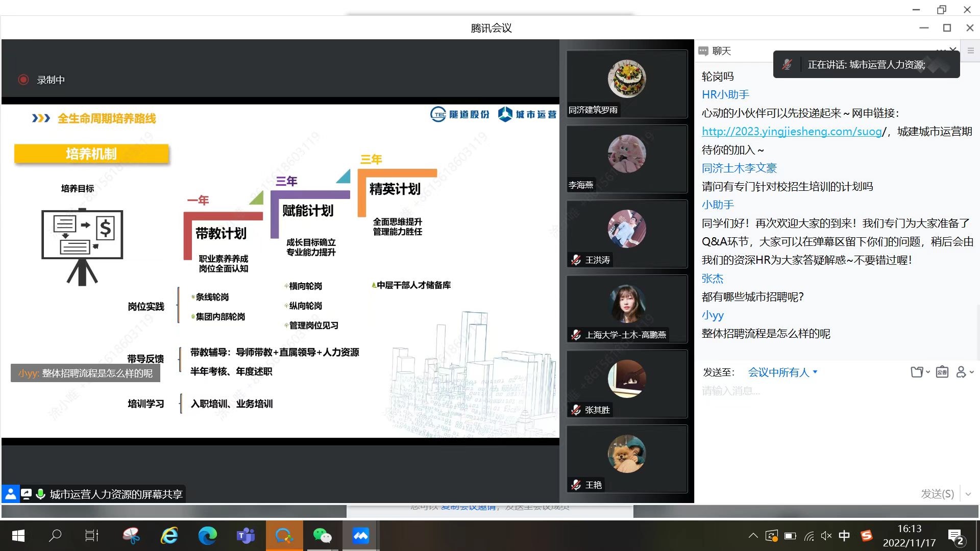
Task: Click the muted mic icon next to 张其胜
Action: (576, 410)
